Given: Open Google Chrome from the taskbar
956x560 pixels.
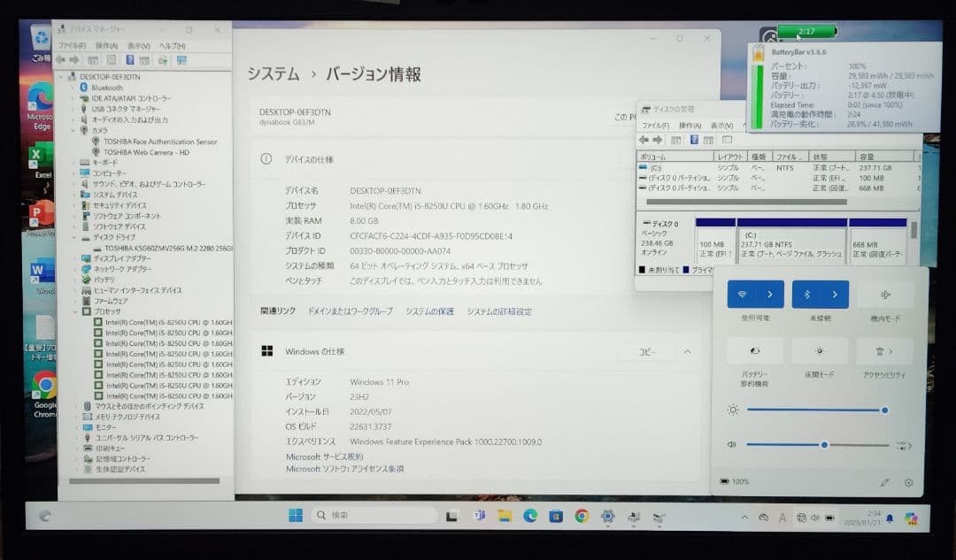Looking at the screenshot, I should click(x=582, y=514).
